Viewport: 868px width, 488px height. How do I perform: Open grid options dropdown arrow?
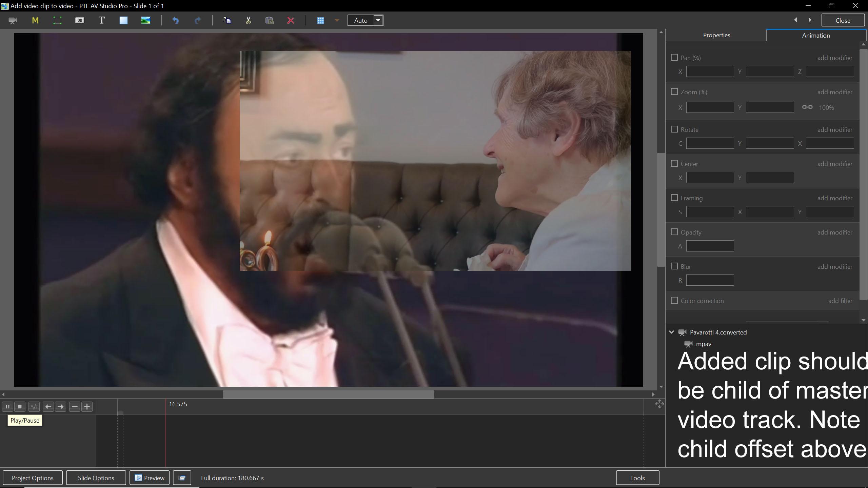coord(337,20)
